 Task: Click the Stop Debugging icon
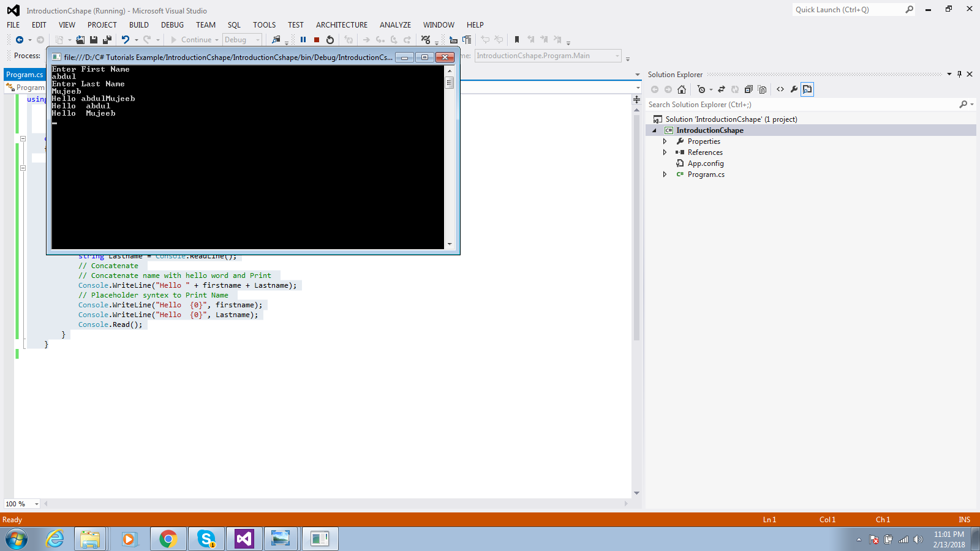317,40
